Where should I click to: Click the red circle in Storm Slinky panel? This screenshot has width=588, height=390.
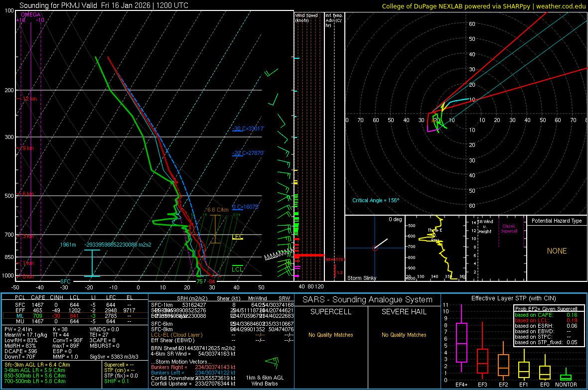[x=375, y=248]
